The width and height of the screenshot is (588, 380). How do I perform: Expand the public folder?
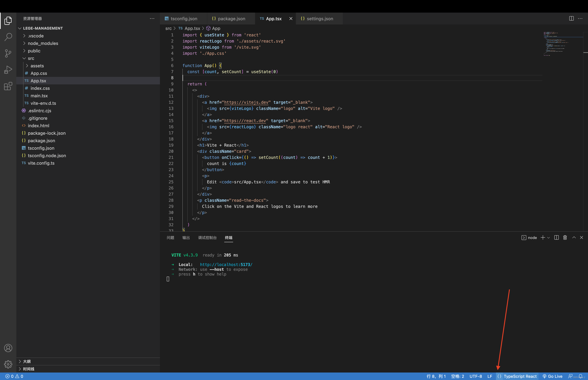click(88, 51)
